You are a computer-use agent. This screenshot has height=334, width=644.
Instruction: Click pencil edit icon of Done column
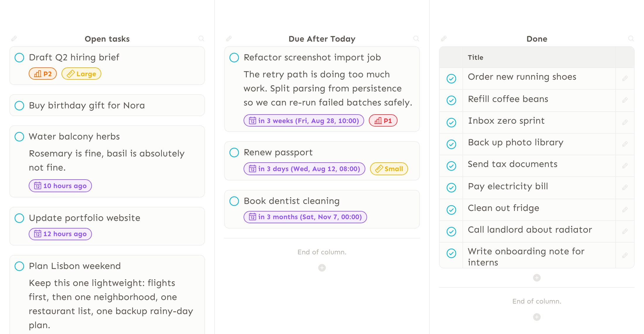(x=444, y=38)
